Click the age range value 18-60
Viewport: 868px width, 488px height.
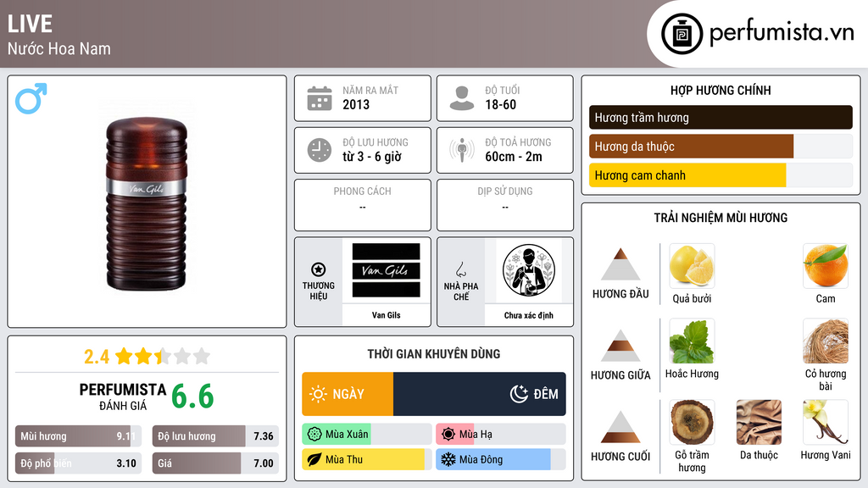coord(500,104)
